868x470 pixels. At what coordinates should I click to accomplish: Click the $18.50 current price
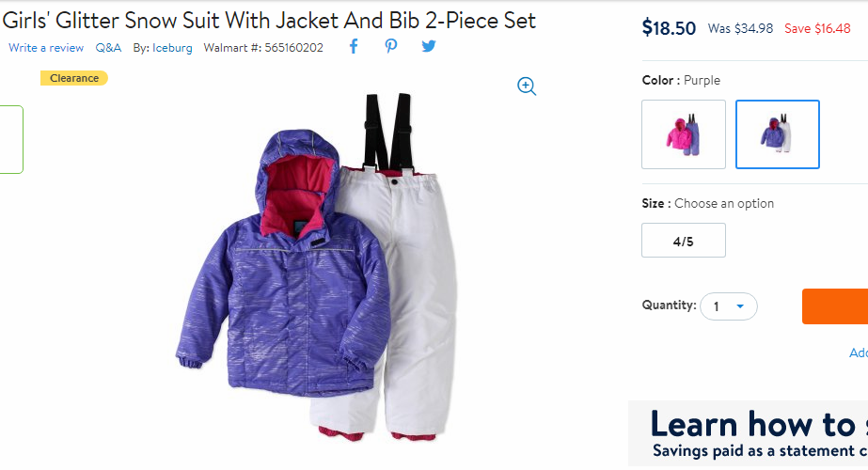coord(669,27)
